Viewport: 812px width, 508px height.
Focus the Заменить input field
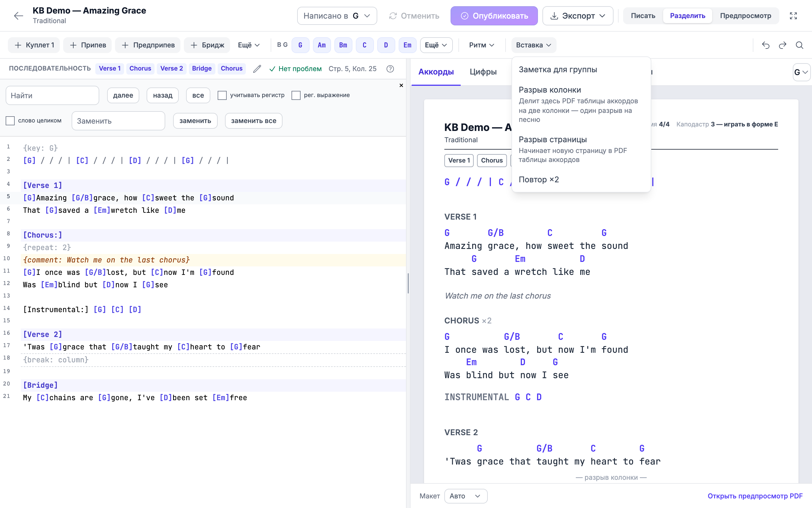118,121
